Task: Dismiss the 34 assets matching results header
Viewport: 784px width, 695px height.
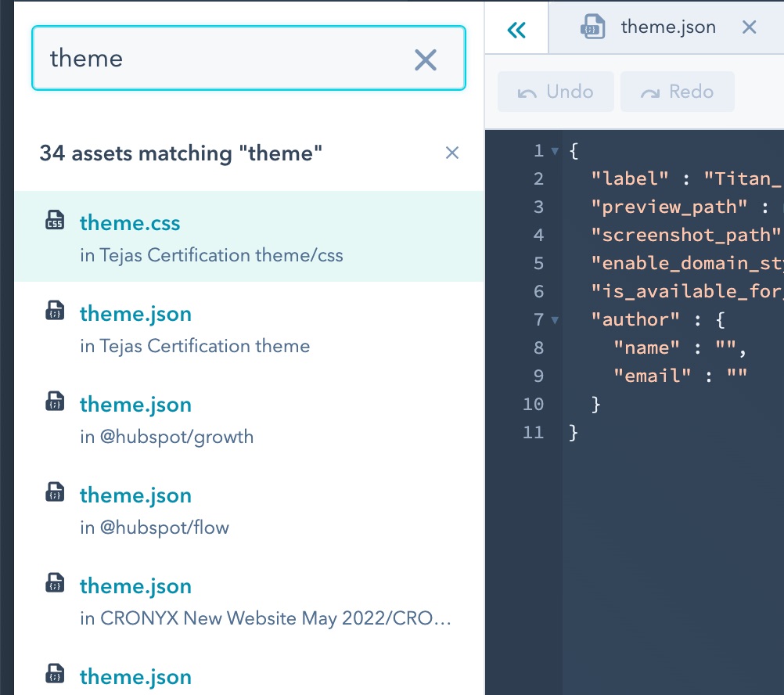Action: (x=451, y=153)
